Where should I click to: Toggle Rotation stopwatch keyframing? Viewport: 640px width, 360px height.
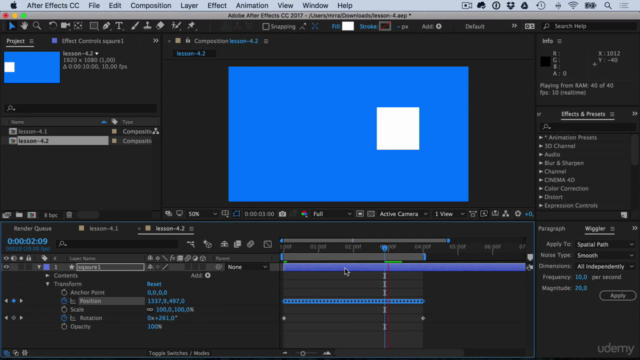(64, 318)
